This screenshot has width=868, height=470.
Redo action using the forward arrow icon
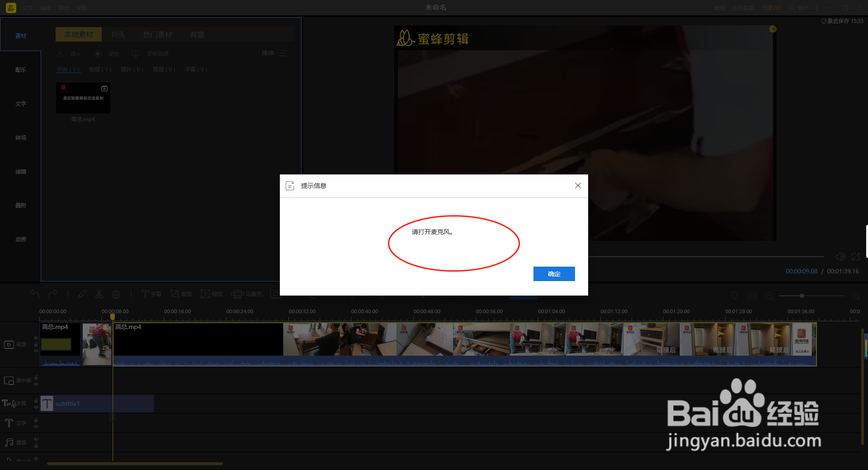click(x=52, y=294)
